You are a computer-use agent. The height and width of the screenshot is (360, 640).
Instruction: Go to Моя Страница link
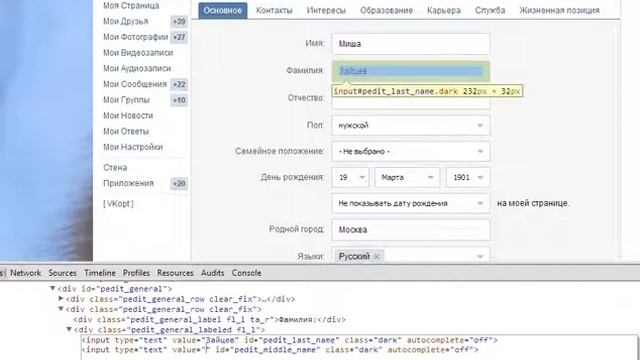(x=131, y=5)
